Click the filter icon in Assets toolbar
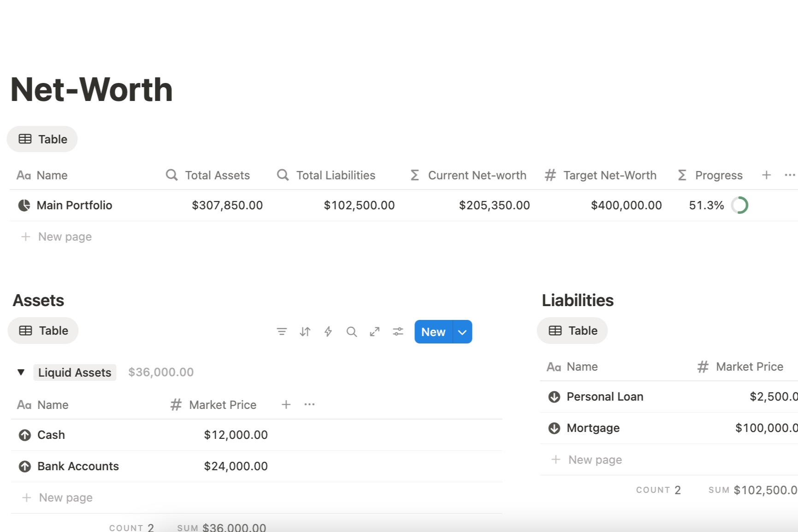 coord(282,331)
